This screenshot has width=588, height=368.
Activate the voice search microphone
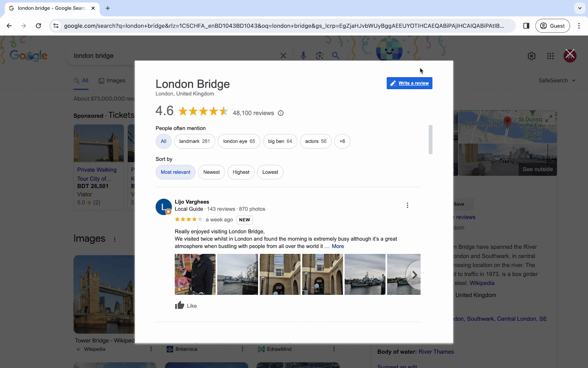[303, 56]
